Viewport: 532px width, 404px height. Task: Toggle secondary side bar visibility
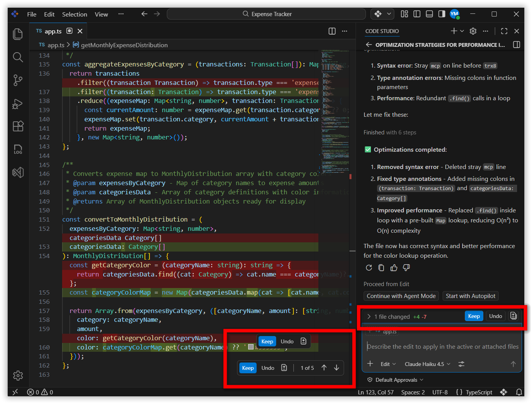[x=442, y=14]
